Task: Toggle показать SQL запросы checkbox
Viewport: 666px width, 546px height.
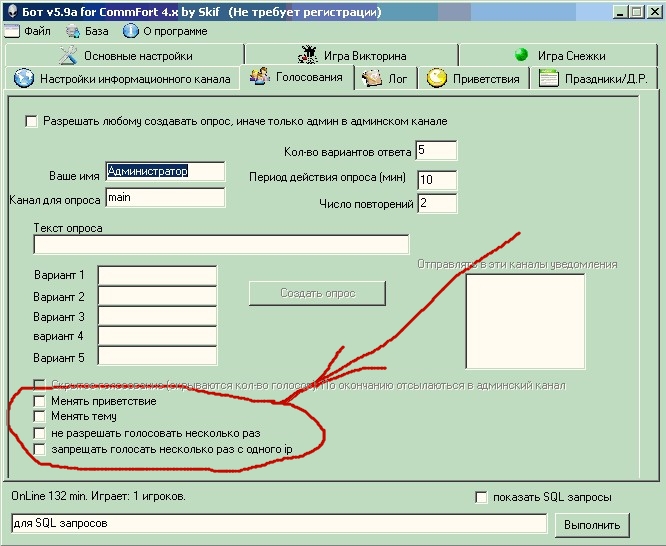Action: pyautogui.click(x=482, y=497)
